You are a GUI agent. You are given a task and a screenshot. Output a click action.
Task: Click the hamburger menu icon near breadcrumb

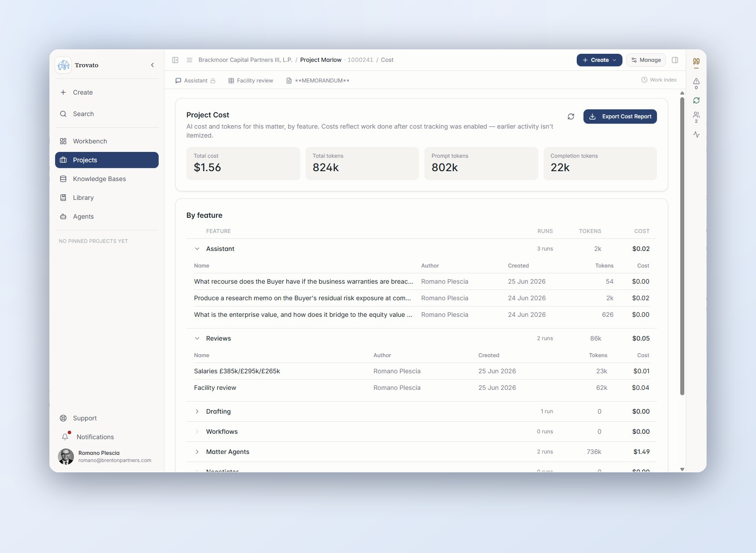click(190, 60)
